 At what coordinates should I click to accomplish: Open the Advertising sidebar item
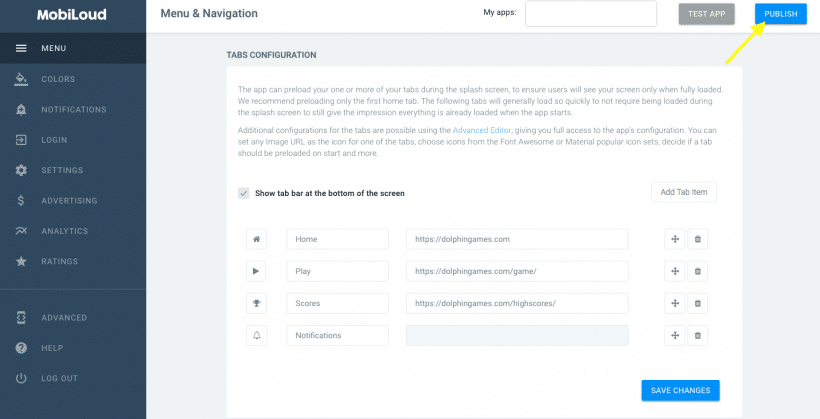coord(69,200)
